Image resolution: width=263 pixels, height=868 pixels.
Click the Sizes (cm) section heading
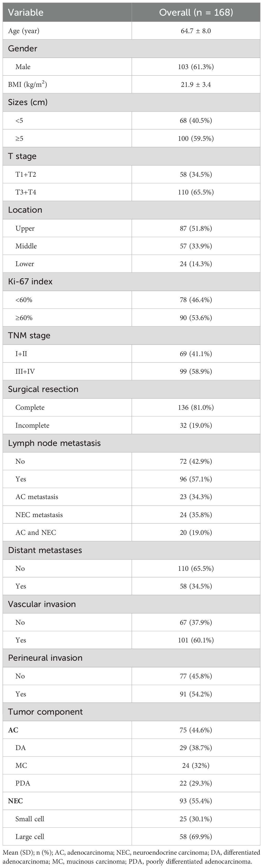tap(28, 102)
